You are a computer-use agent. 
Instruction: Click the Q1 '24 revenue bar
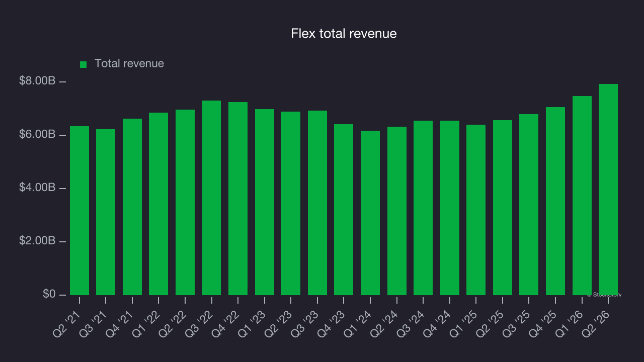370,213
